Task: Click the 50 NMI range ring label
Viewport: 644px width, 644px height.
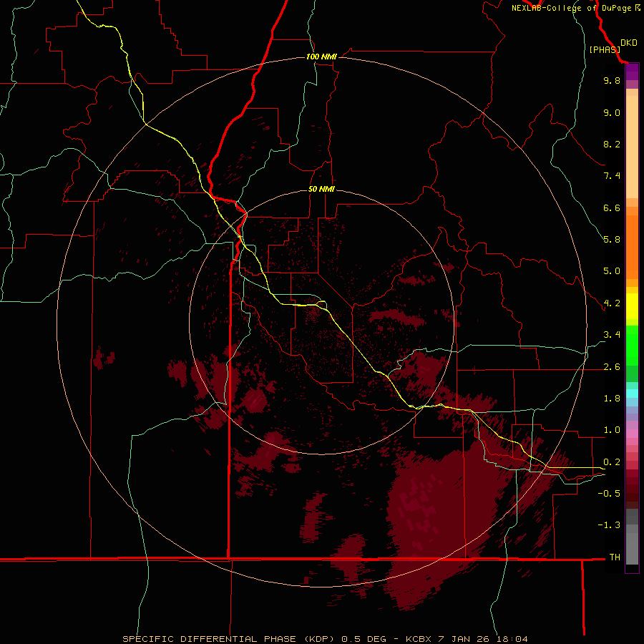Action: (x=321, y=189)
